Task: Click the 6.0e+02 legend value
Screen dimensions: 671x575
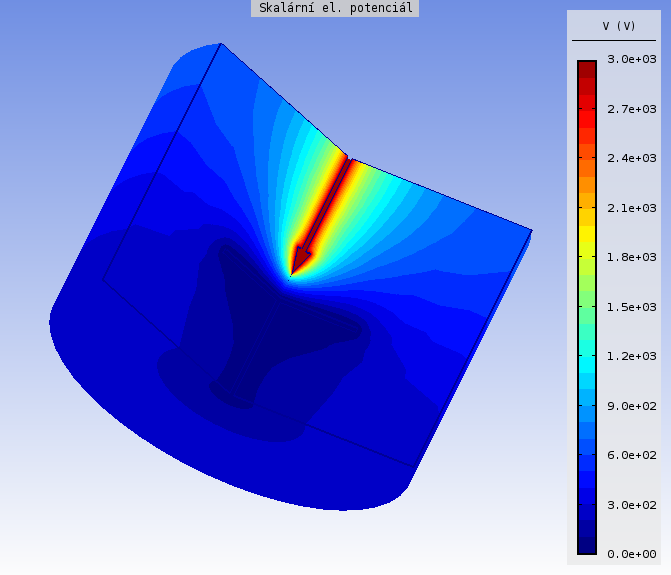Action: click(x=632, y=455)
